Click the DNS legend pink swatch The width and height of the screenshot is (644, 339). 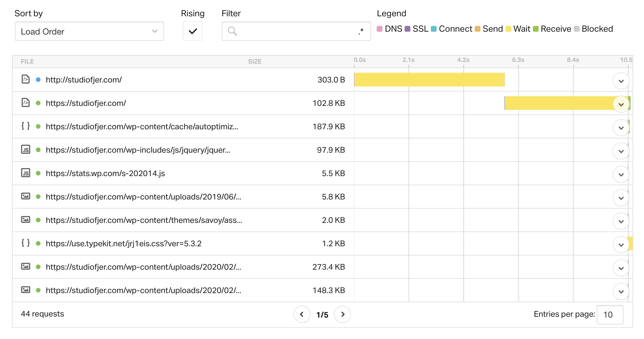[x=380, y=29]
